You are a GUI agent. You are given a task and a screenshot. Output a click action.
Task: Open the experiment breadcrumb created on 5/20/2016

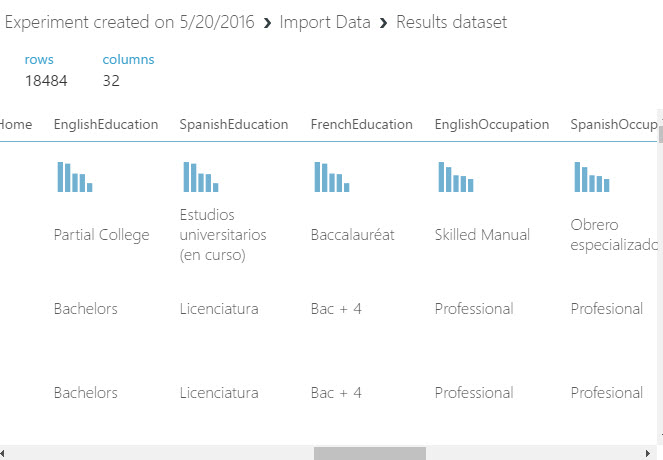click(x=128, y=22)
